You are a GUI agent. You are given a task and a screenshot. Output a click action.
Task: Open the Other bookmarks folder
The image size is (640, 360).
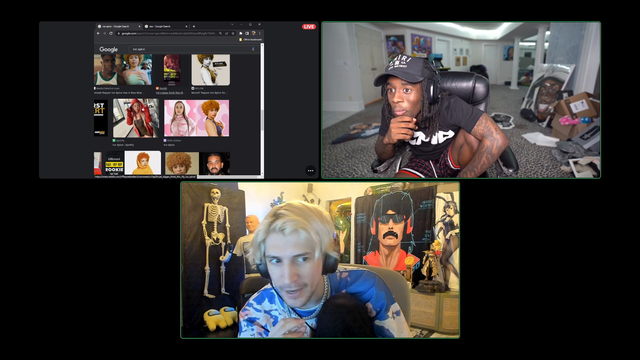tap(251, 40)
